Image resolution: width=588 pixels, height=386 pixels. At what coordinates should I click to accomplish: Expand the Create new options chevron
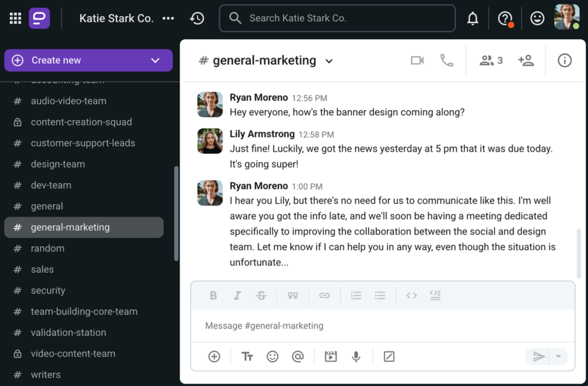coord(154,60)
